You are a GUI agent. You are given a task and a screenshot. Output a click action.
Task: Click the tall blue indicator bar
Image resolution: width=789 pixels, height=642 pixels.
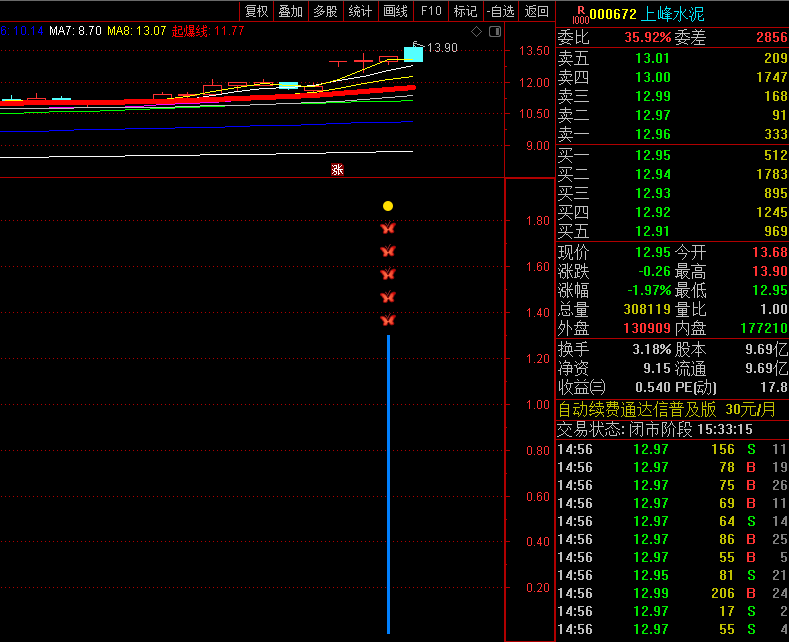point(388,485)
